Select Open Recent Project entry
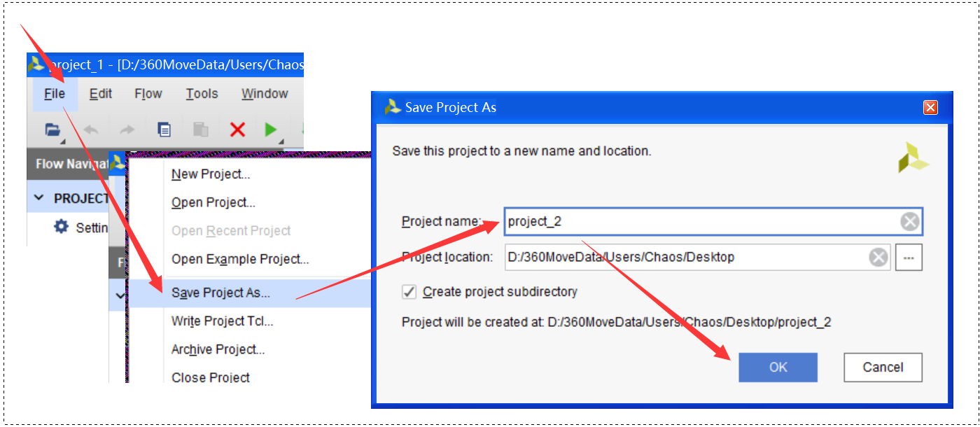The width and height of the screenshot is (980, 427). tap(231, 230)
